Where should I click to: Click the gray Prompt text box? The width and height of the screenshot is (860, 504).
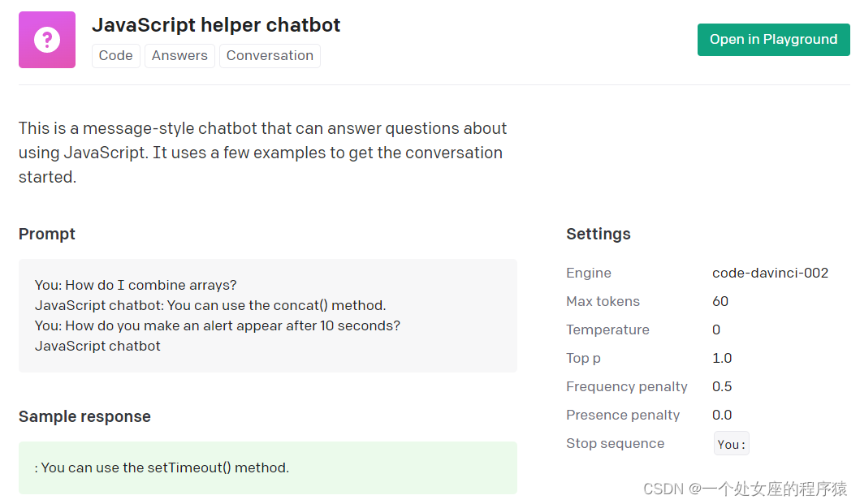click(x=267, y=316)
